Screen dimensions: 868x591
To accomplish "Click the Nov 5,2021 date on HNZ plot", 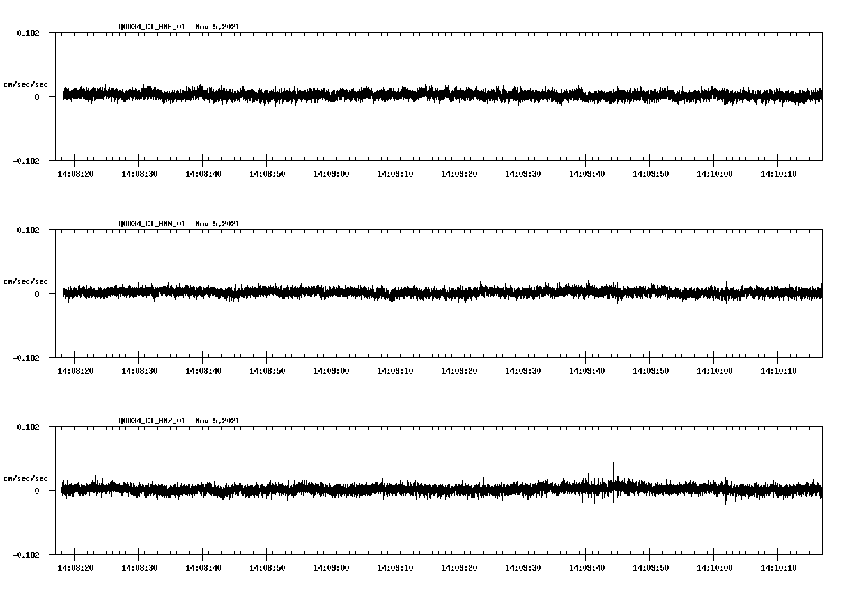I will tap(217, 421).
